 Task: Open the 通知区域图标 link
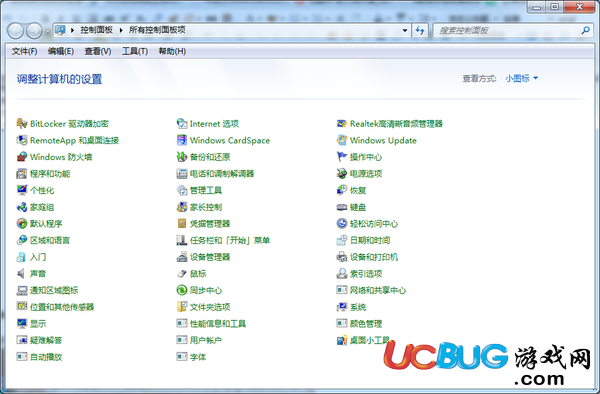tap(54, 290)
